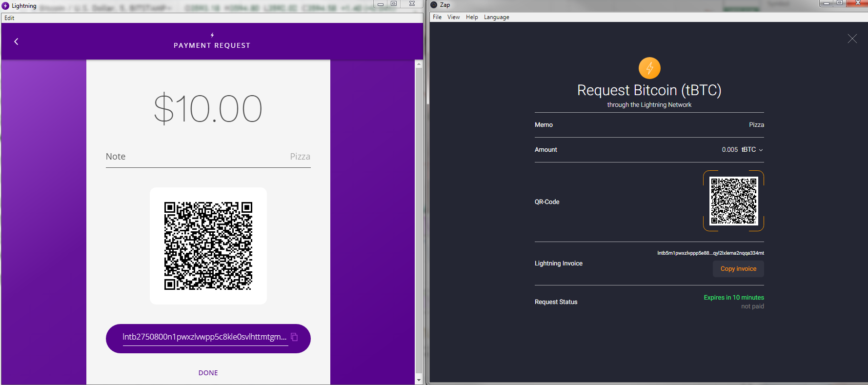Go back using the arrow in Lightning

[x=16, y=41]
